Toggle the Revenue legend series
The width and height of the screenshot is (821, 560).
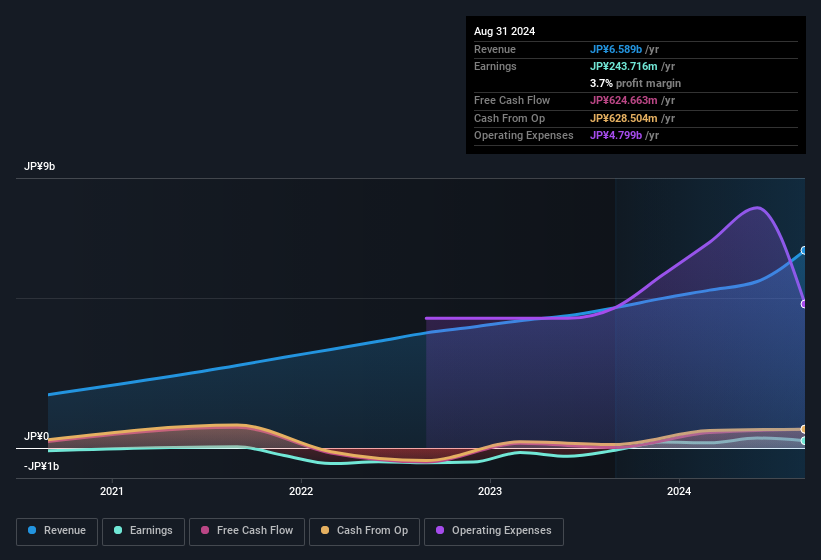coord(57,531)
